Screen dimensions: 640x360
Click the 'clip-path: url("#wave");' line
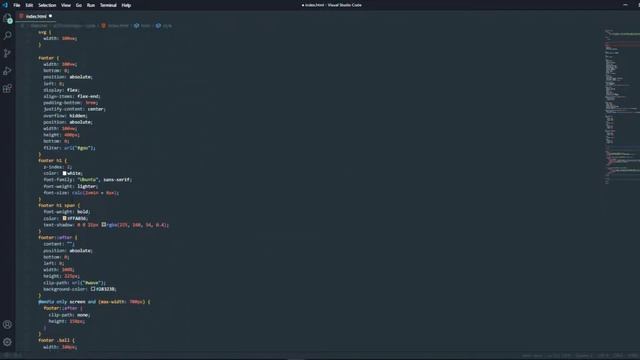[75, 282]
